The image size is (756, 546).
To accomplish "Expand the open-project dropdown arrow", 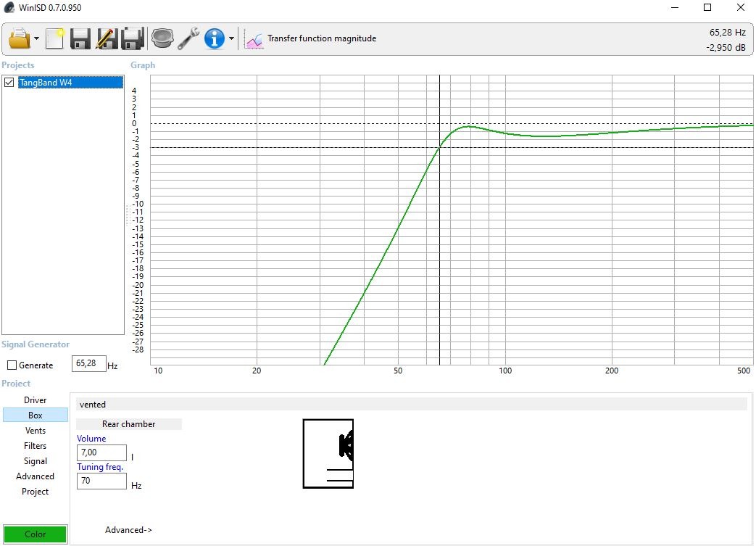I will click(x=37, y=38).
